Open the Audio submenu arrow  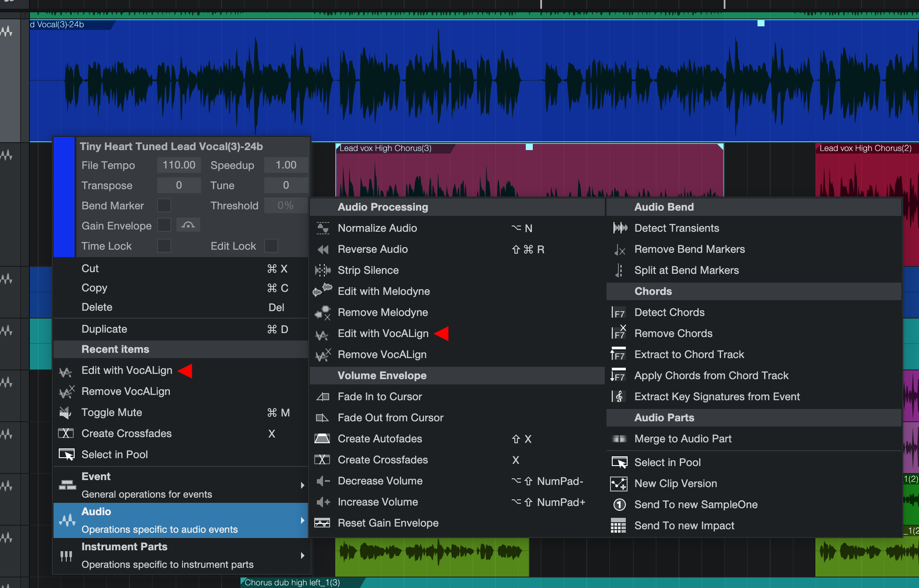click(x=302, y=520)
